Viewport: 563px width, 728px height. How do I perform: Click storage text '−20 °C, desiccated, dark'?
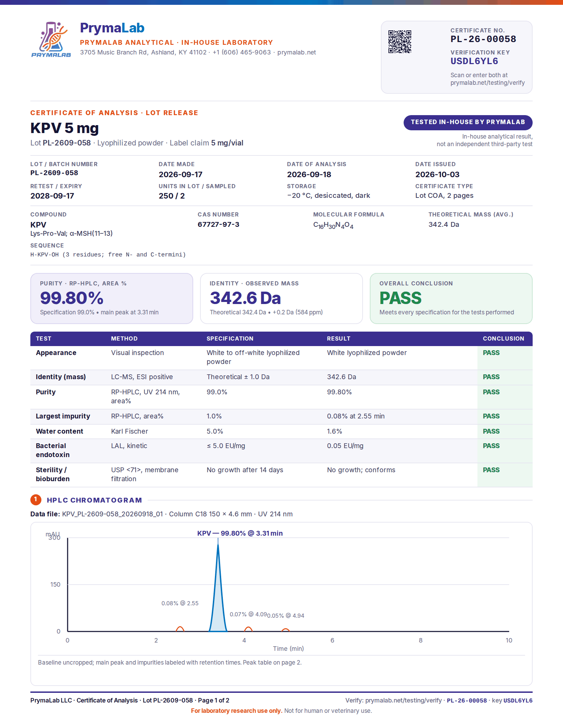pyautogui.click(x=328, y=195)
